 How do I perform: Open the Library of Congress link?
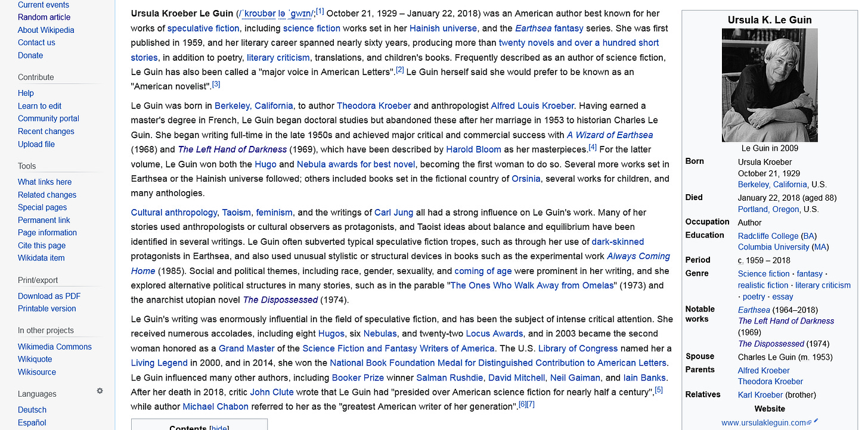tap(578, 348)
